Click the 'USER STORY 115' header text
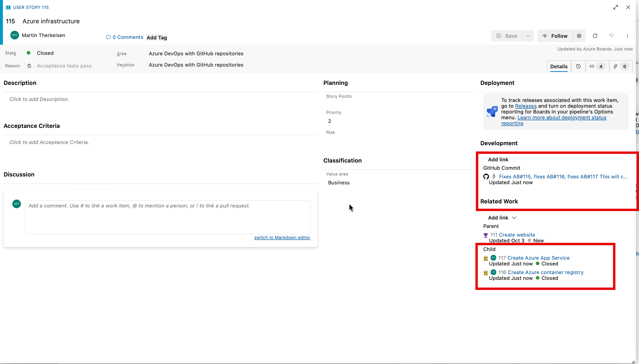639x364 pixels. coord(31,7)
